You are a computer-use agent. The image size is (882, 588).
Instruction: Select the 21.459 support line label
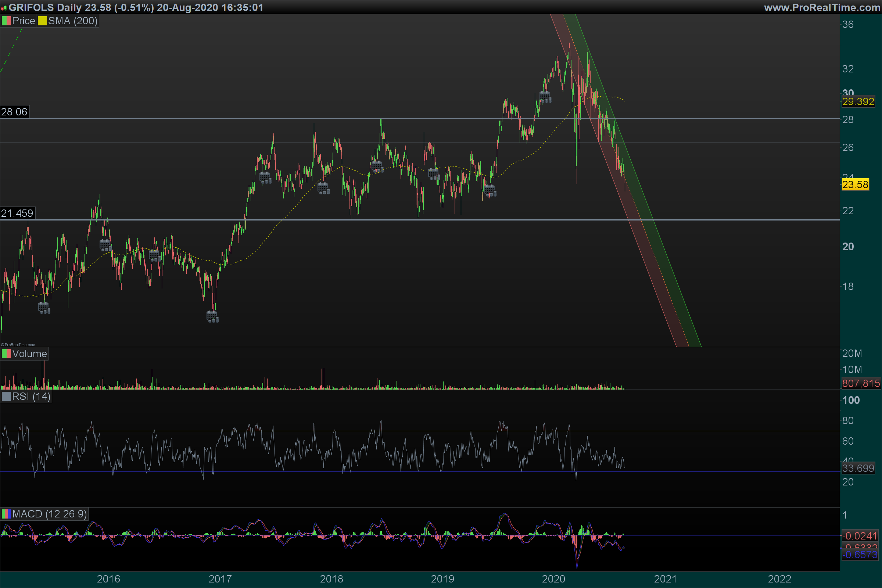coord(17,214)
